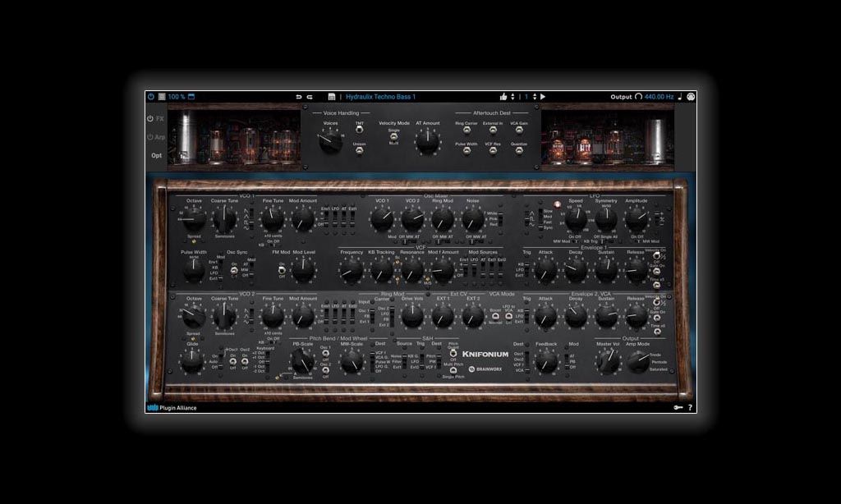Click the LFO Symmetry knob
841x504 pixels.
[x=606, y=219]
